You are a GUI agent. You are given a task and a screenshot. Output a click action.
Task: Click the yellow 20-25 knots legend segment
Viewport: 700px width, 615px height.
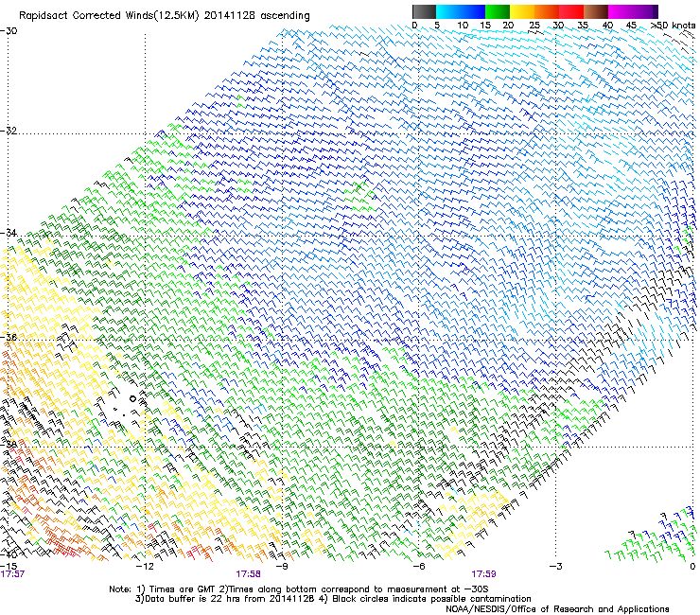522,11
